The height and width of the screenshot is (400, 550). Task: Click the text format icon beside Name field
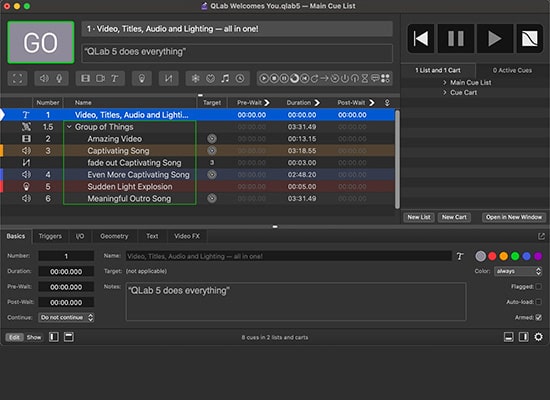pyautogui.click(x=460, y=256)
